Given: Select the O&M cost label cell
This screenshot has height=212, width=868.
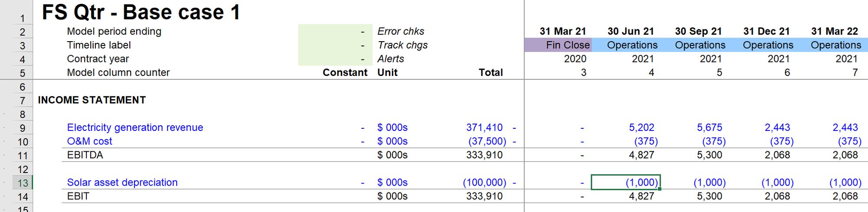Looking at the screenshot, I should coord(89,141).
